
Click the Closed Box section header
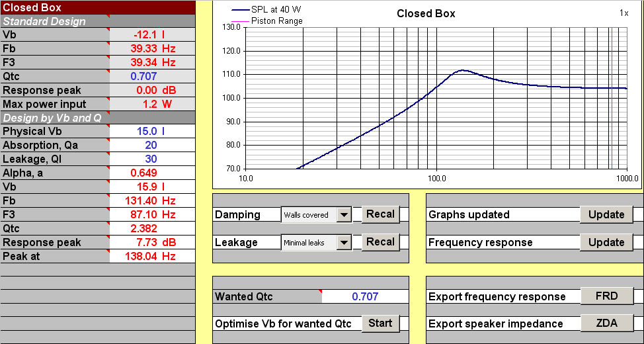click(97, 7)
